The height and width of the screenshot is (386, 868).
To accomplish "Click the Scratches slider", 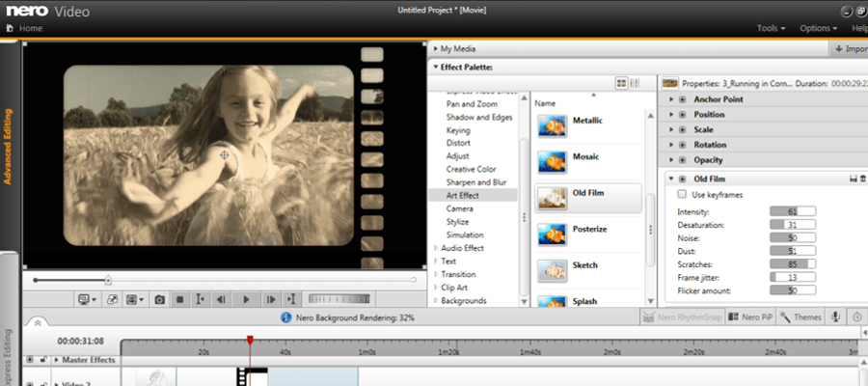I will [x=793, y=262].
